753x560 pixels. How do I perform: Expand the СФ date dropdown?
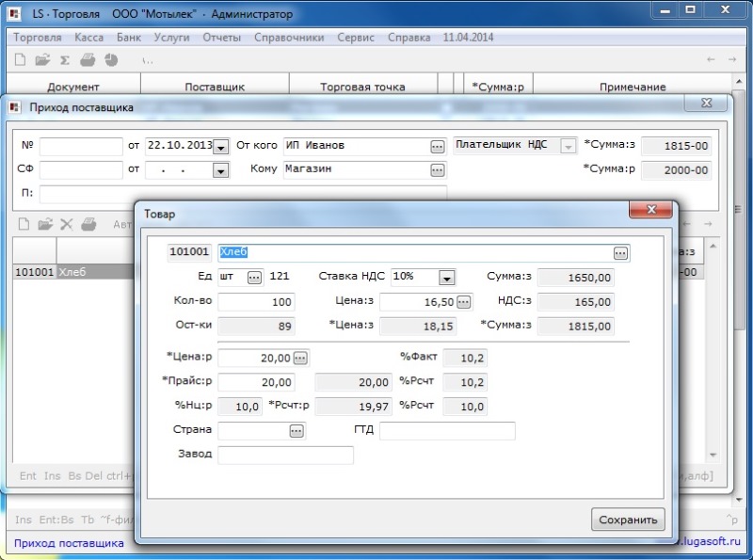coord(220,170)
